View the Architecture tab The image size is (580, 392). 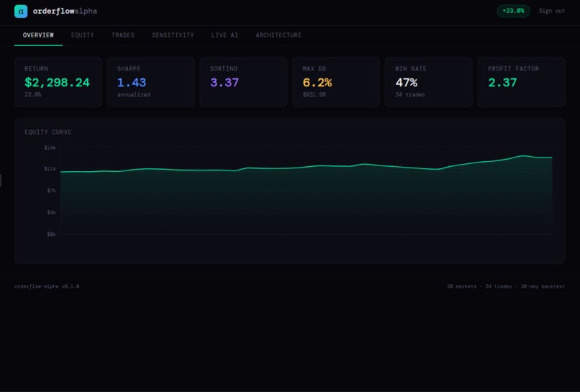pyautogui.click(x=278, y=35)
